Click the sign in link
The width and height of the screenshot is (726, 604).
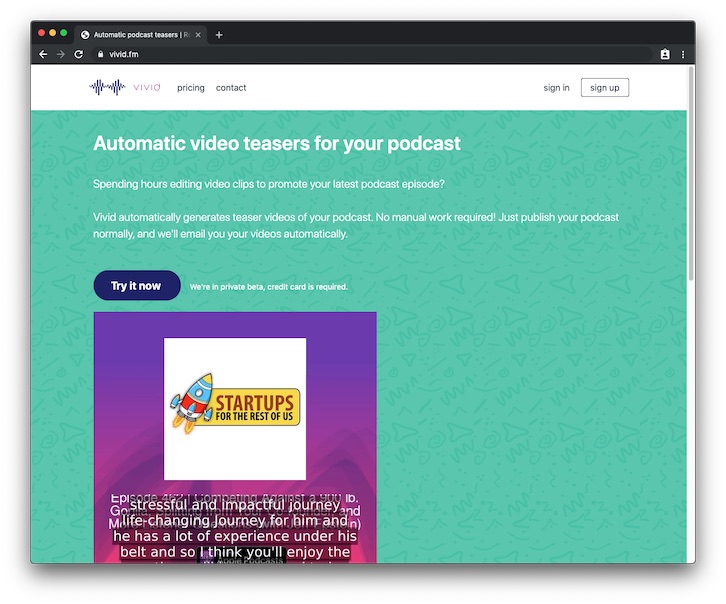557,87
